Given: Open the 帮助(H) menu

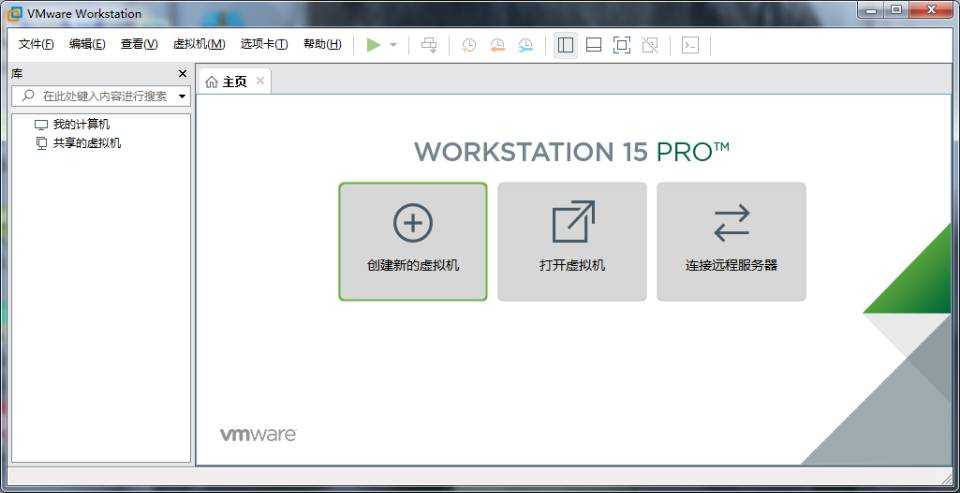Looking at the screenshot, I should coord(323,44).
